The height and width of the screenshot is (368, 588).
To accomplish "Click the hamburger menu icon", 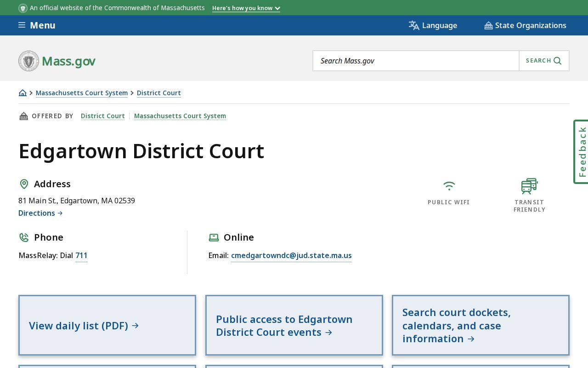I will [22, 25].
